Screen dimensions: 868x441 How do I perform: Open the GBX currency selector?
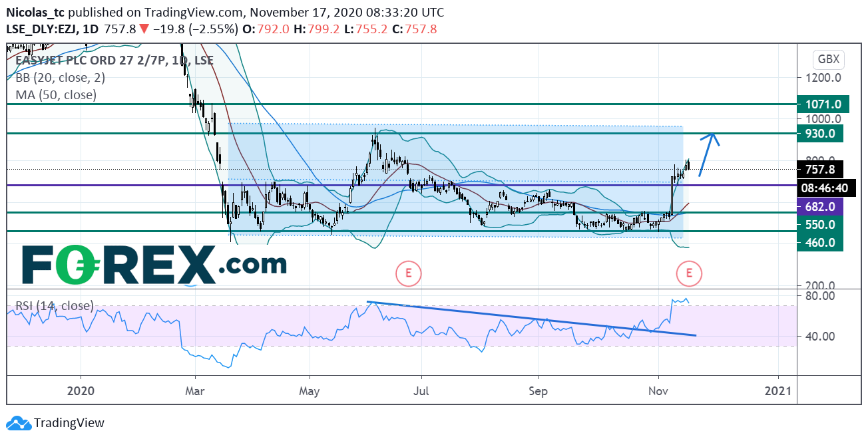tap(828, 59)
